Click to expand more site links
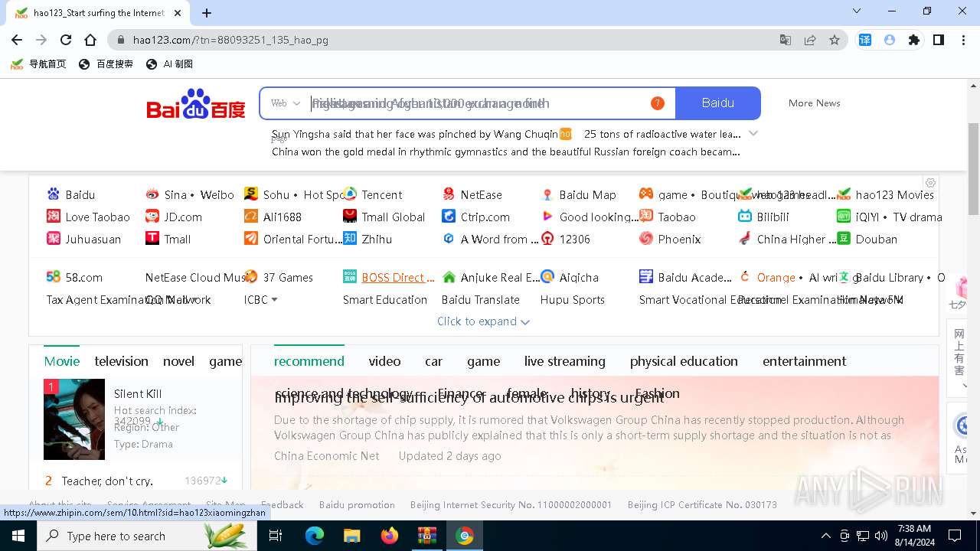Image resolution: width=980 pixels, height=551 pixels. pos(483,321)
